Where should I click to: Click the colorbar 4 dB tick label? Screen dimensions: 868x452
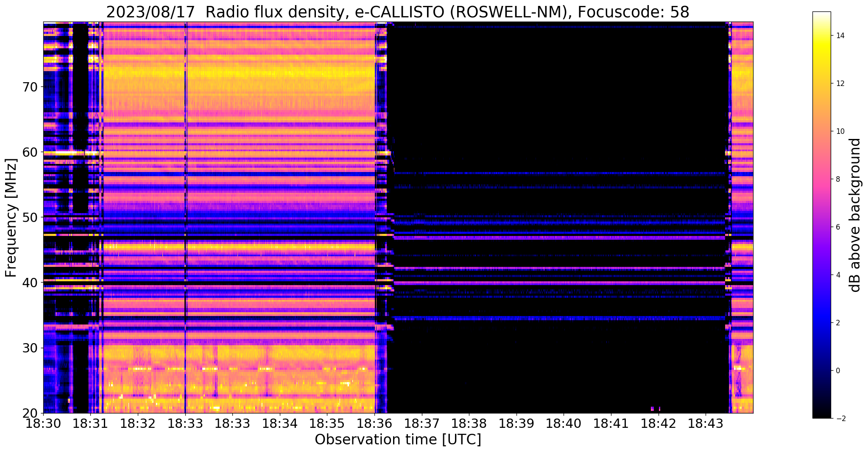click(x=838, y=275)
